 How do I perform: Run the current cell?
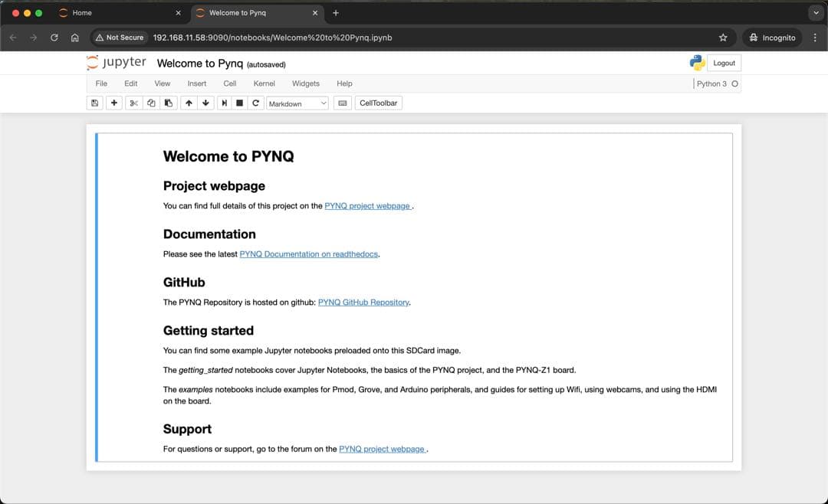(224, 103)
